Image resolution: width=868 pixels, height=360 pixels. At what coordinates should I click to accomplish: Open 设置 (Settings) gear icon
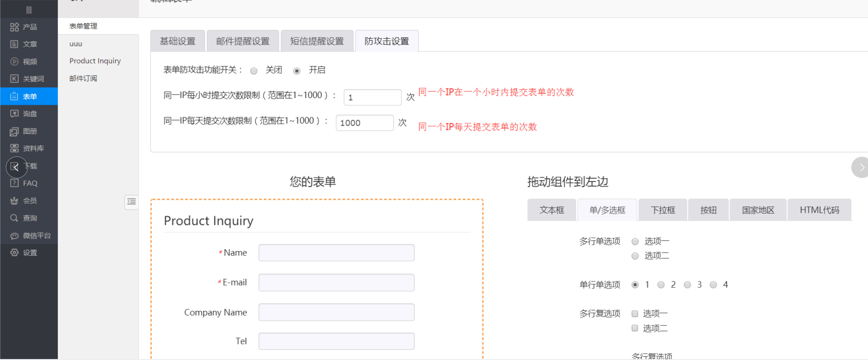pyautogui.click(x=14, y=253)
